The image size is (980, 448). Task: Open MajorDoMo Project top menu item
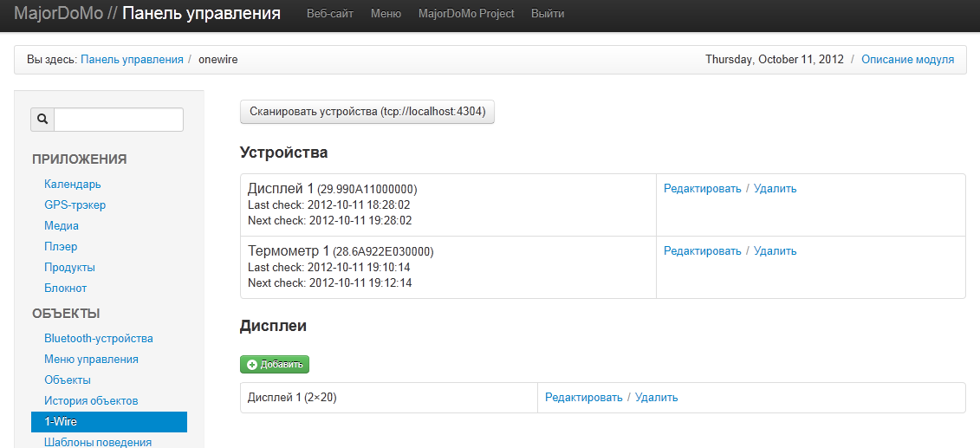pos(466,14)
